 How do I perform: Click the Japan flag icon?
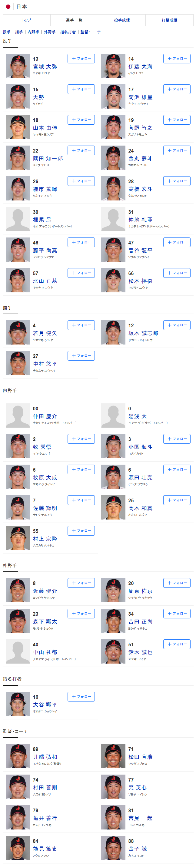pos(8,6)
